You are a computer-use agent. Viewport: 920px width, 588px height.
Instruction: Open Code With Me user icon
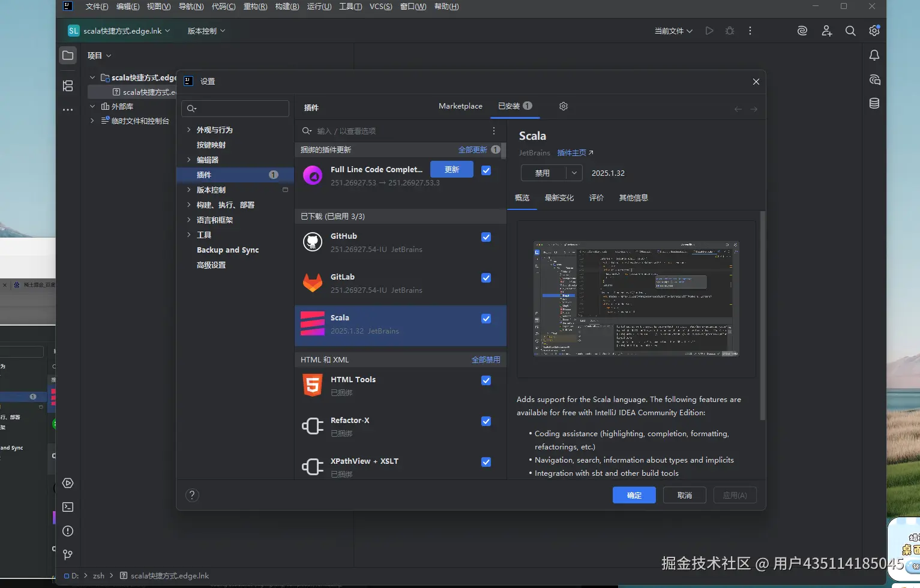pos(827,31)
